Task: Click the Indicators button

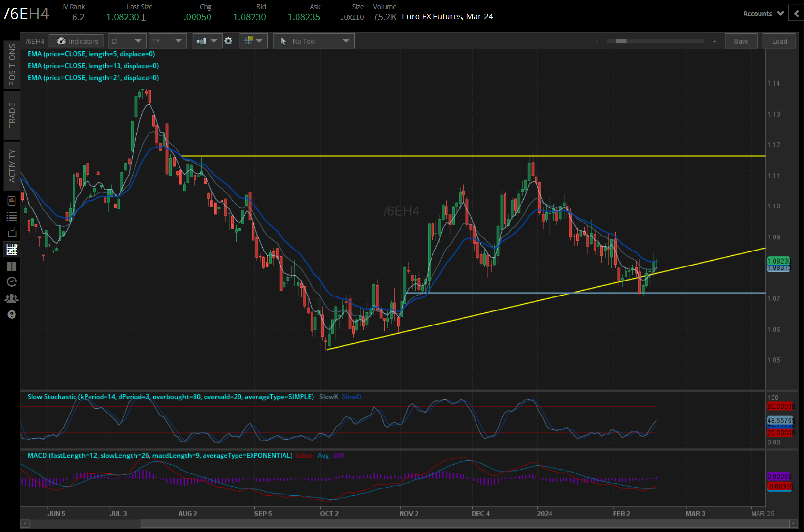Action: pos(76,41)
